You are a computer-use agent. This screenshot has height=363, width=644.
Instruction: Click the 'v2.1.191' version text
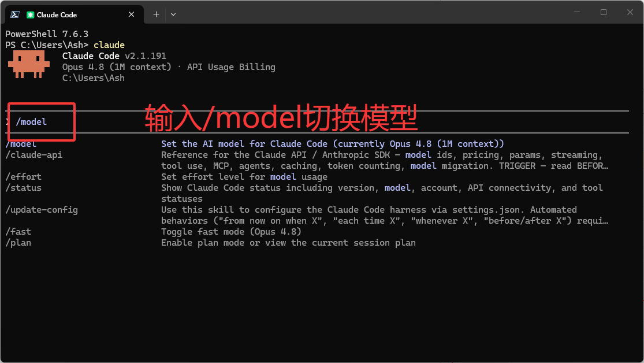pos(146,56)
